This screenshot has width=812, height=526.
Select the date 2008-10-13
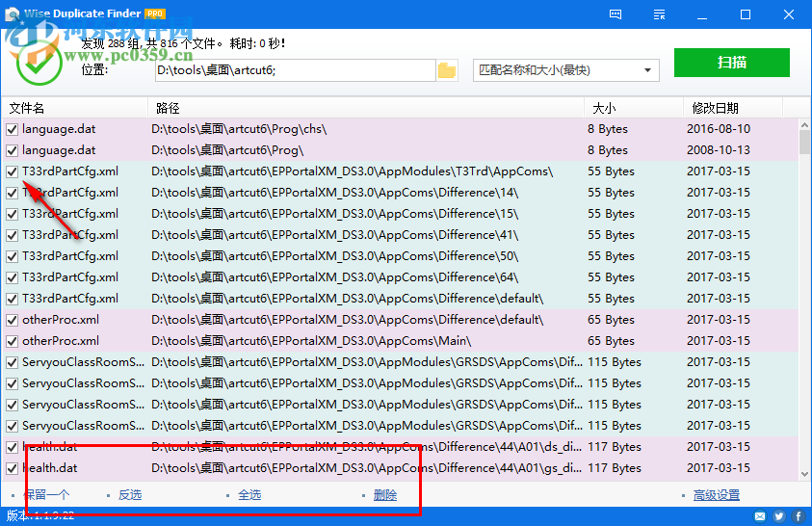click(719, 150)
